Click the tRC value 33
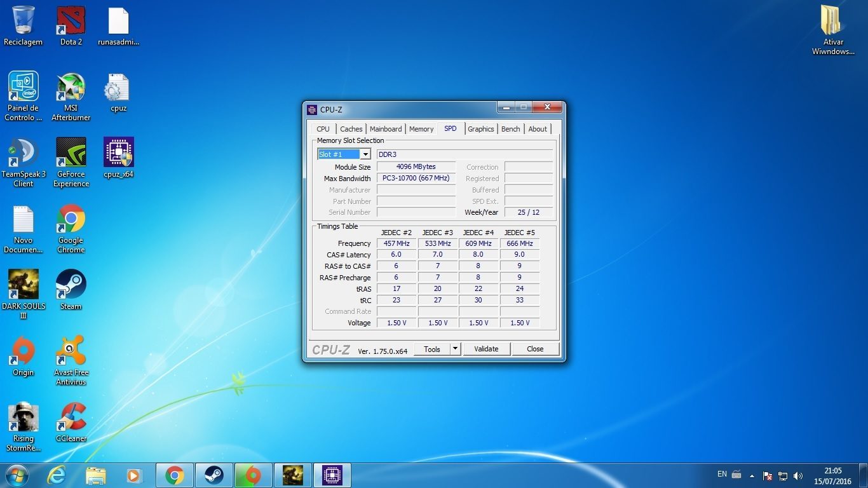This screenshot has height=488, width=868. [520, 300]
